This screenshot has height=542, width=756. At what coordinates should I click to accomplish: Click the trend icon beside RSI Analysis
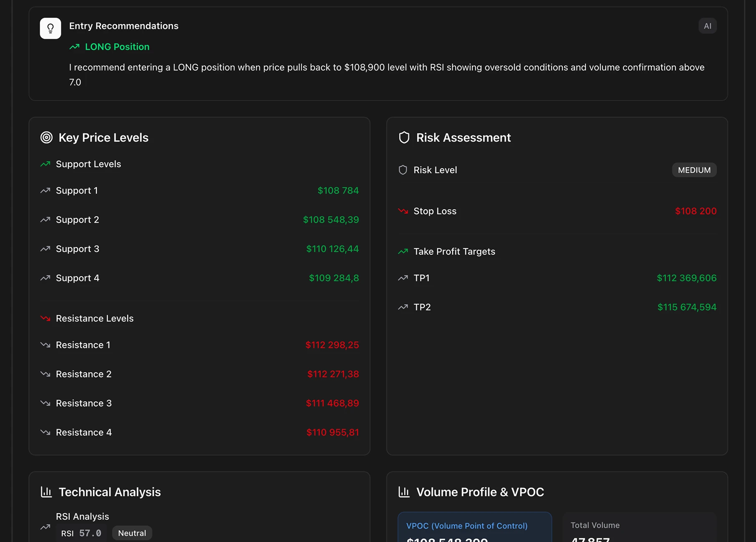(45, 527)
